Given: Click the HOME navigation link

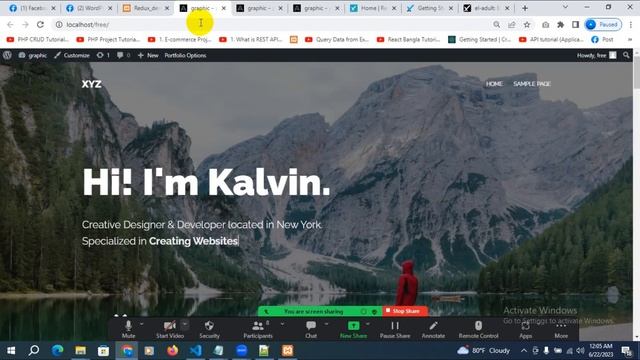Looking at the screenshot, I should point(494,84).
